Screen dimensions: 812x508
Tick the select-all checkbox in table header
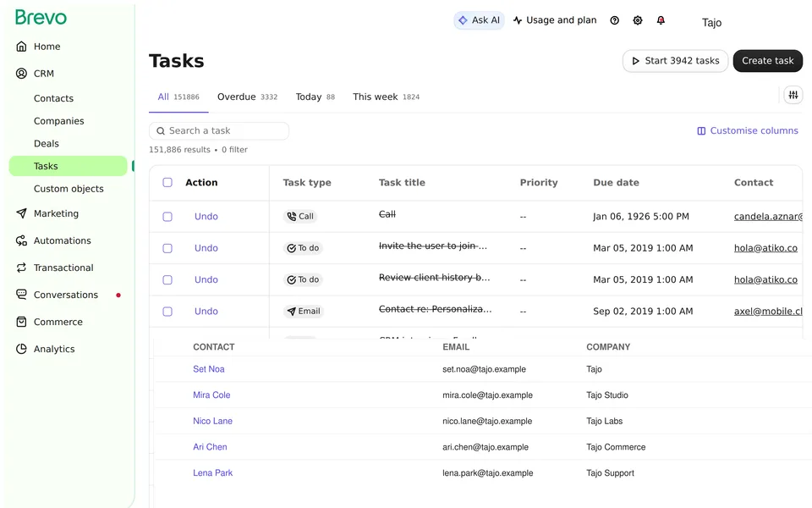167,183
